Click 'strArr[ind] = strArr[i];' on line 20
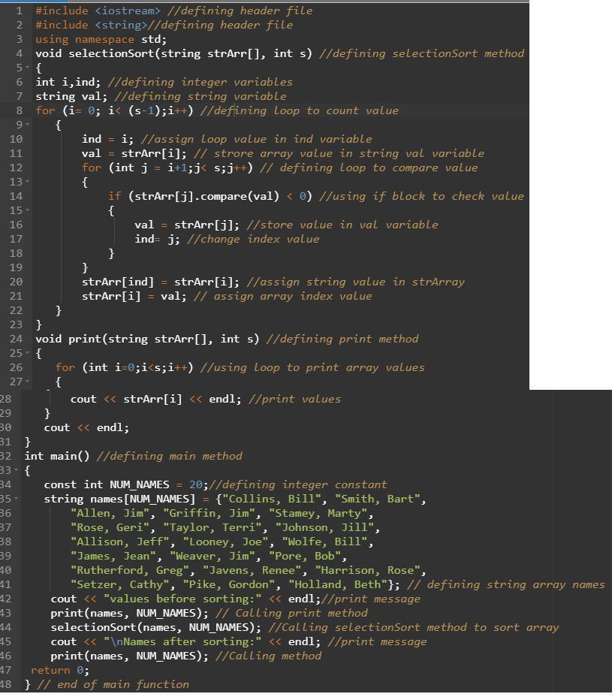This screenshot has height=700, width=615. coord(161,282)
